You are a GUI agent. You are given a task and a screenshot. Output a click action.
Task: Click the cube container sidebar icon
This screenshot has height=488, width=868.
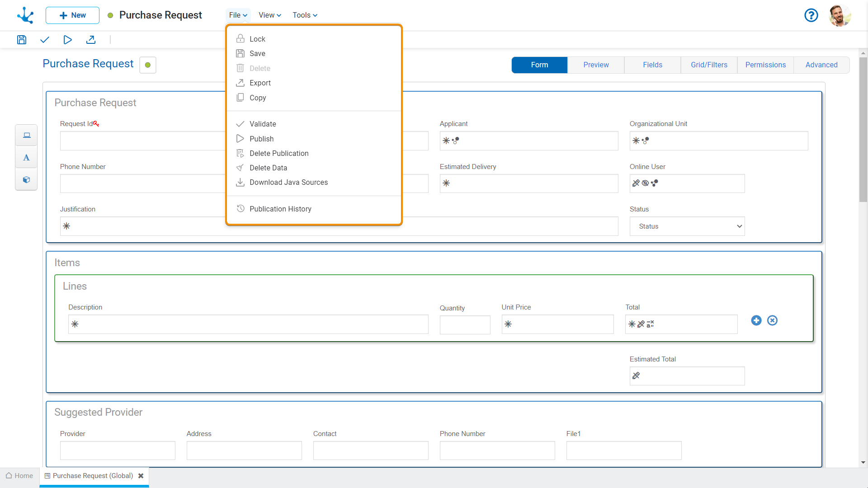click(27, 180)
